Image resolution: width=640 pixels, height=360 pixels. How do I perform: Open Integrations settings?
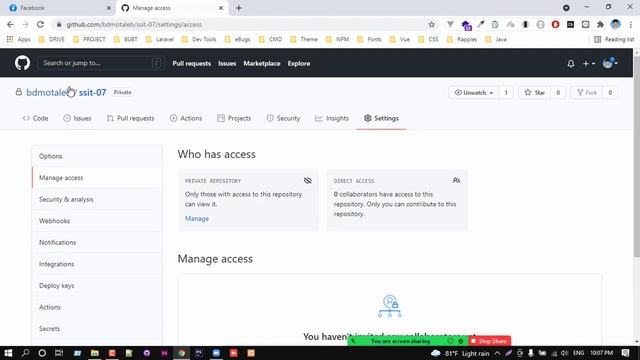point(97,264)
